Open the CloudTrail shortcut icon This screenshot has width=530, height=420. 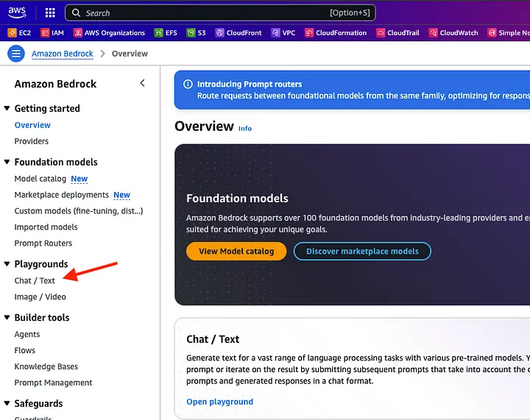pos(381,33)
